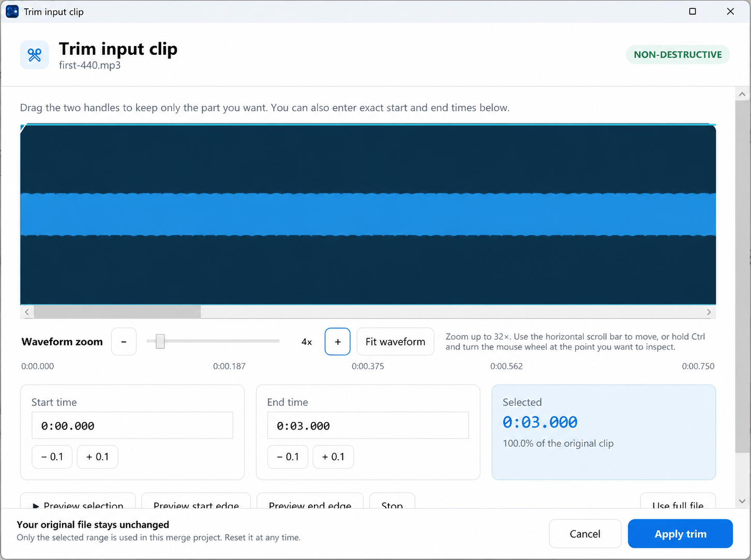Click the NON-DESTRUCTIVE badge
Viewport: 751px width, 560px height.
tap(678, 55)
